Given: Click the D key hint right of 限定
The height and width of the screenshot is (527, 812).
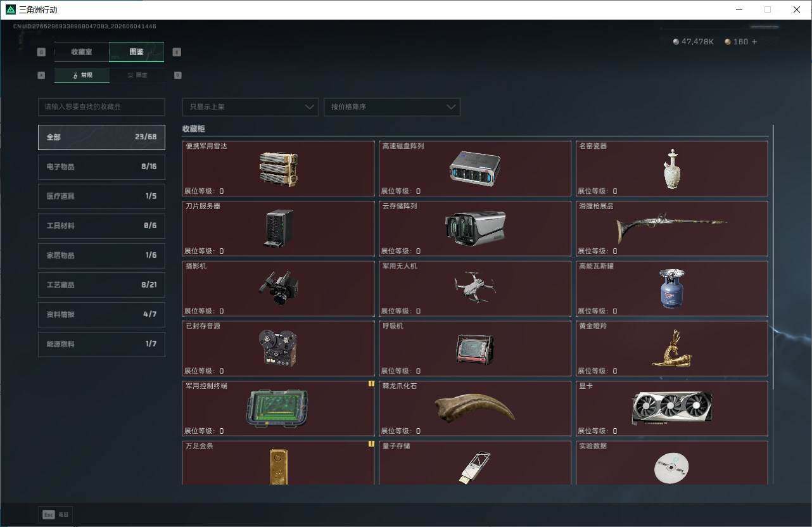Looking at the screenshot, I should 177,75.
